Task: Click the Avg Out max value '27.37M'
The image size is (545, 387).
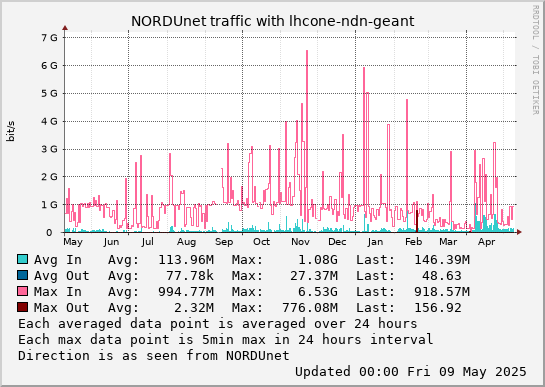Action: tap(314, 275)
